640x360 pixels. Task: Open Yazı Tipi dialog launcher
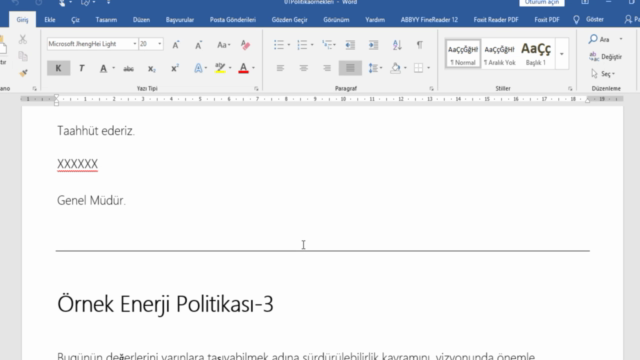coord(256,89)
